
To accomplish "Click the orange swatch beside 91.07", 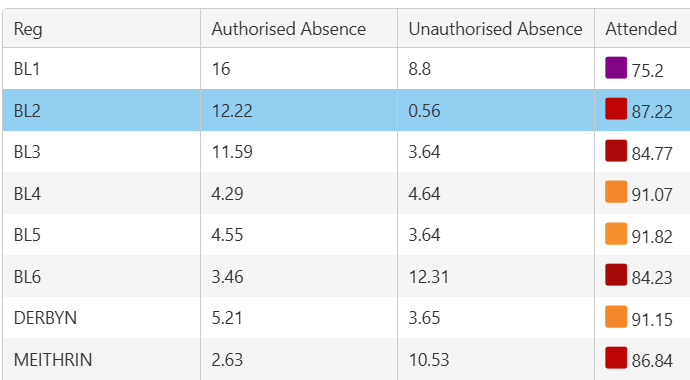I will coord(616,192).
